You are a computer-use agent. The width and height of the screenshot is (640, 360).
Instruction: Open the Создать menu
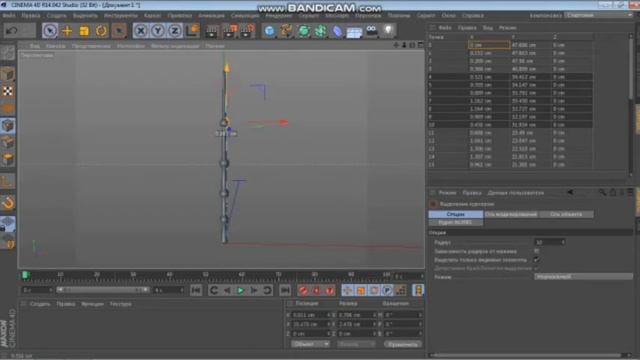point(56,16)
